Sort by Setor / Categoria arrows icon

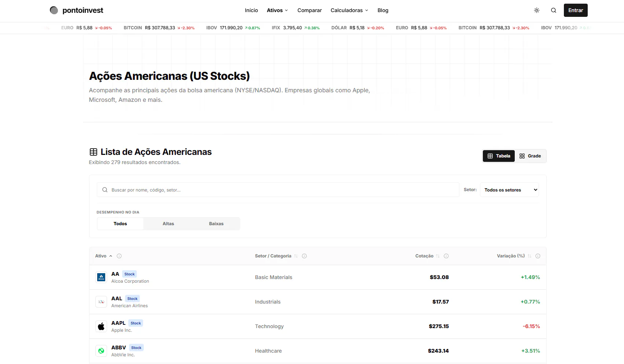point(296,256)
